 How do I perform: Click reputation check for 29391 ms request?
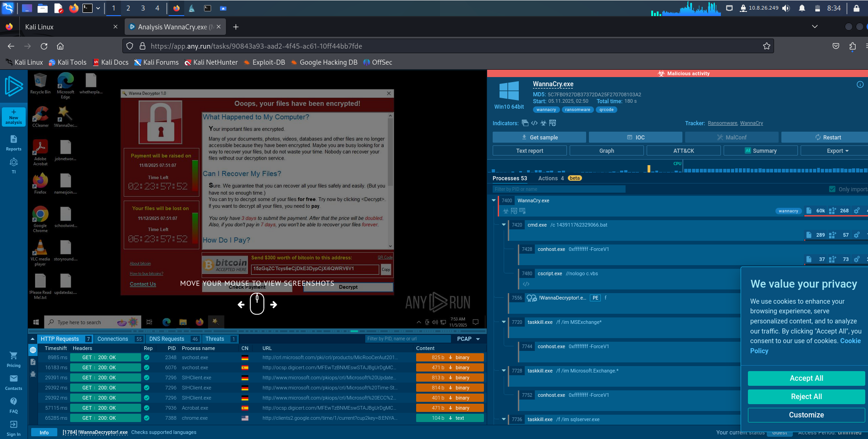point(147,378)
